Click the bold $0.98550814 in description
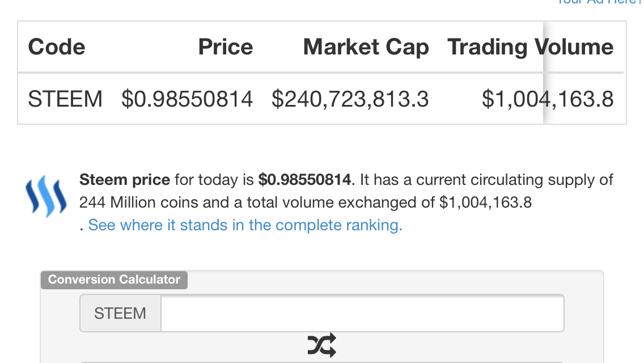This screenshot has width=644, height=363. (x=304, y=180)
